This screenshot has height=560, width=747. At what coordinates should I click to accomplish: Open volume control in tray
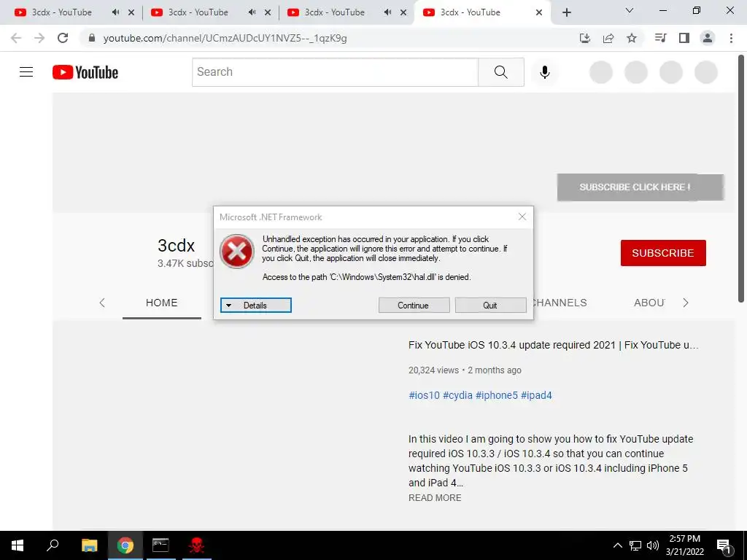click(x=653, y=545)
